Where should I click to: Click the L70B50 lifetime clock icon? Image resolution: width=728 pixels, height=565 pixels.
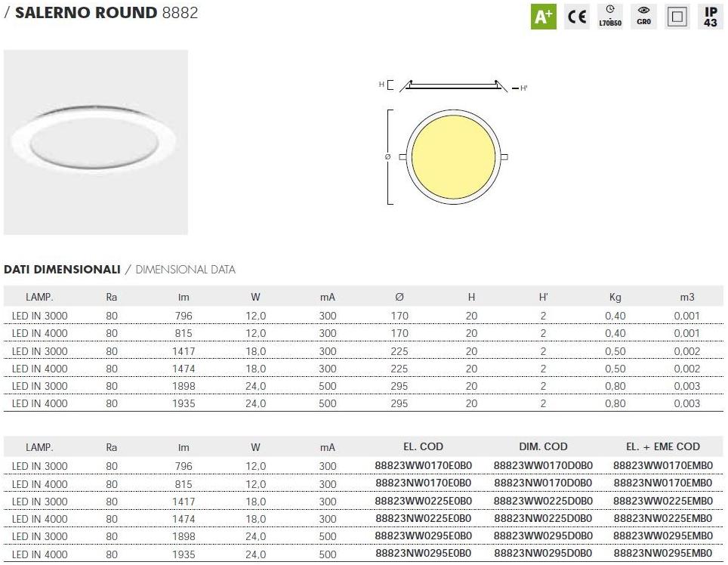tap(610, 17)
